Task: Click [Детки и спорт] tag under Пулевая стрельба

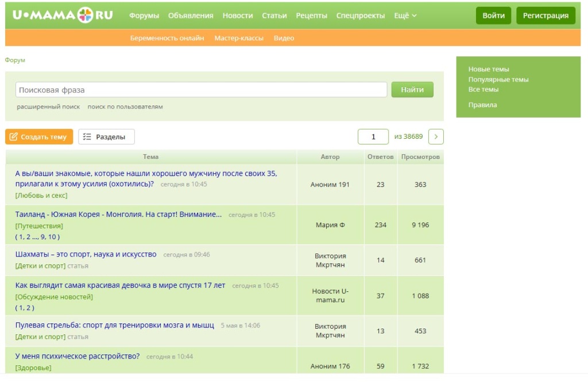Action: tap(41, 337)
